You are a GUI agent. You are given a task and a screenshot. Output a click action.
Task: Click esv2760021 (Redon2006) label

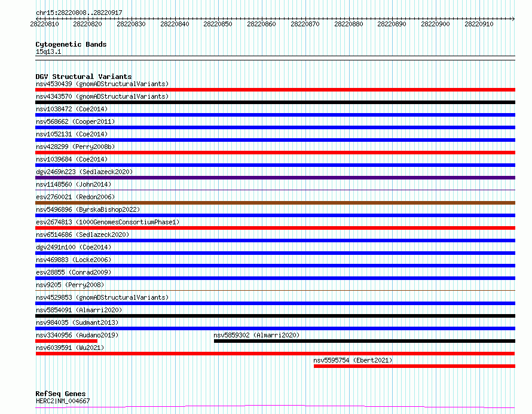(x=75, y=197)
